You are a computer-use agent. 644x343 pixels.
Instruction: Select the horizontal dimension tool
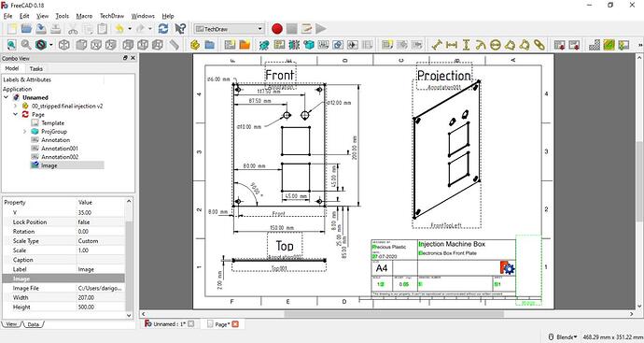pos(452,45)
